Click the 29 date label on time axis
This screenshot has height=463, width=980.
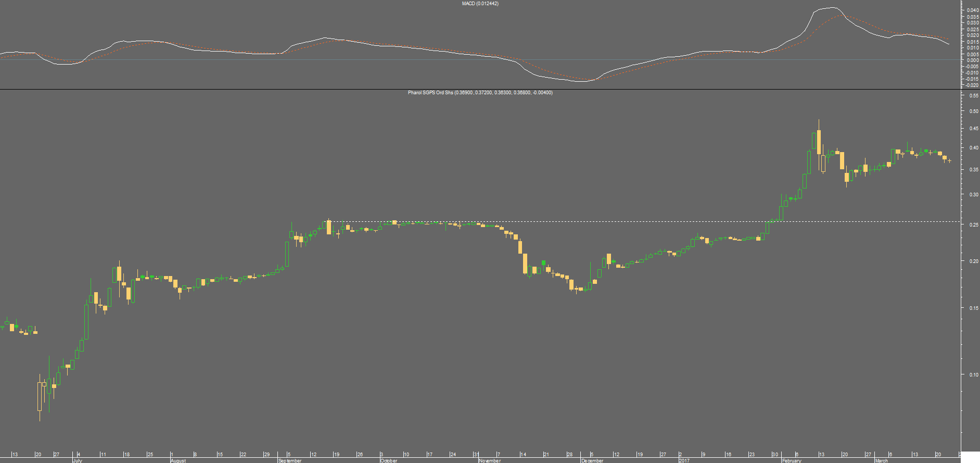coord(267,455)
